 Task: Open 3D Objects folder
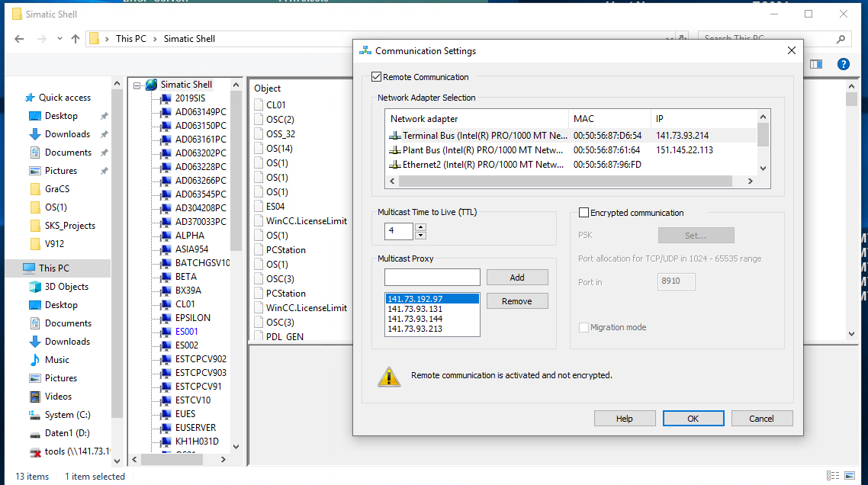(x=66, y=286)
